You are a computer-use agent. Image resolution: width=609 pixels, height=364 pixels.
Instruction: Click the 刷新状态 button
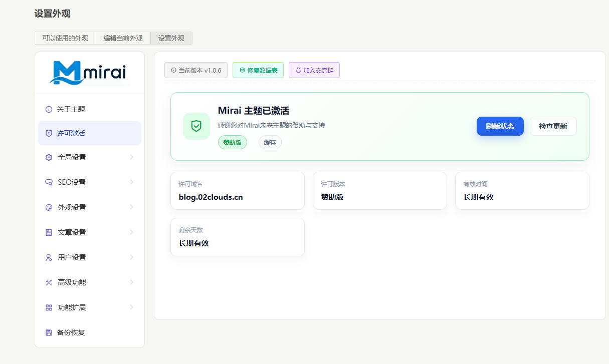500,126
